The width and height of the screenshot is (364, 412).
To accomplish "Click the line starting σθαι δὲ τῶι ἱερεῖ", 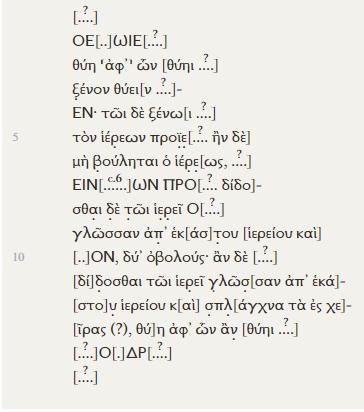I will point(148,209).
